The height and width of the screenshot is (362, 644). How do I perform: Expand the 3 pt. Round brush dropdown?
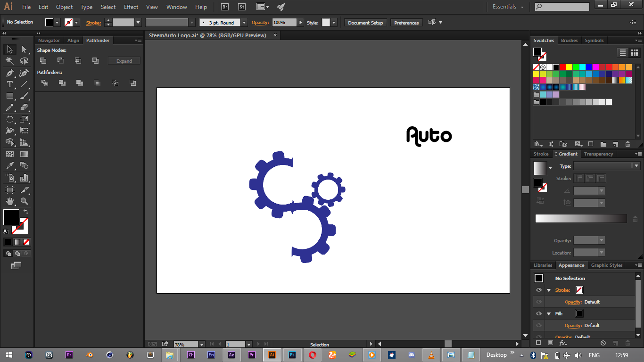[244, 23]
